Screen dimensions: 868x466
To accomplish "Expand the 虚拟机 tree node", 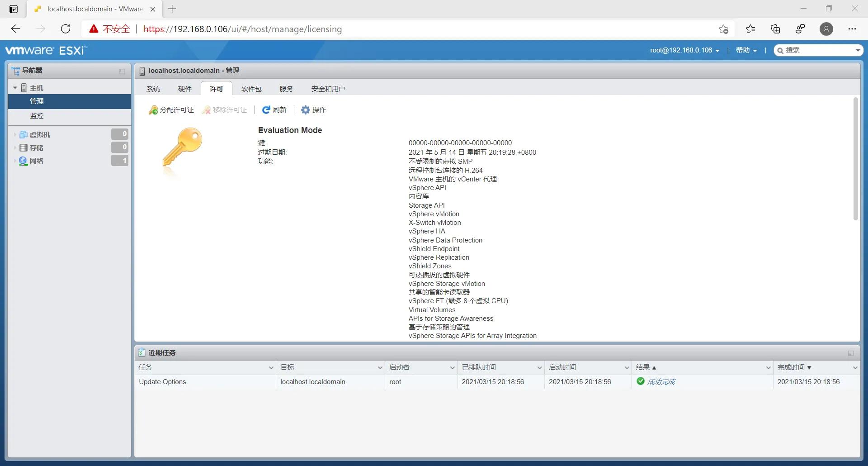I will coord(15,134).
